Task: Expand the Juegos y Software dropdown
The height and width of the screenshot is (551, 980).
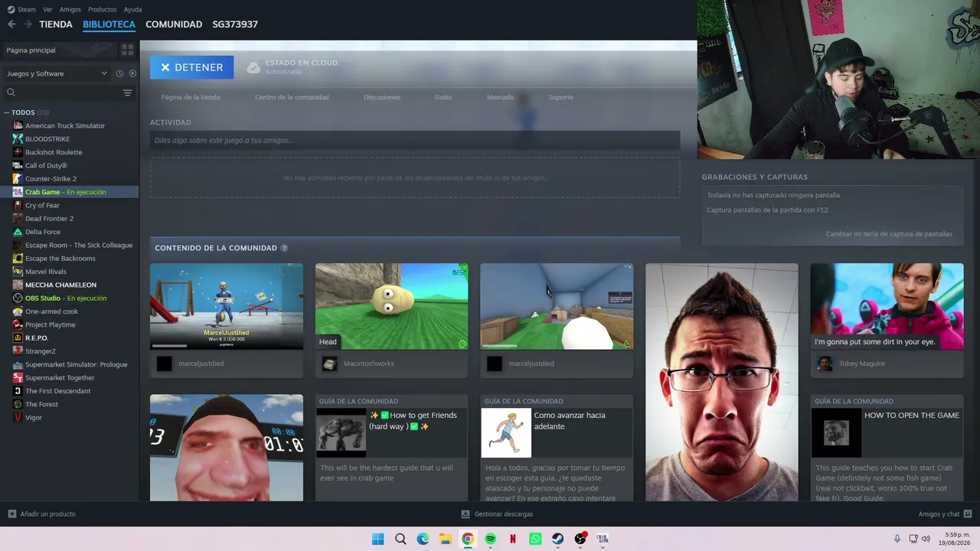Action: click(57, 73)
